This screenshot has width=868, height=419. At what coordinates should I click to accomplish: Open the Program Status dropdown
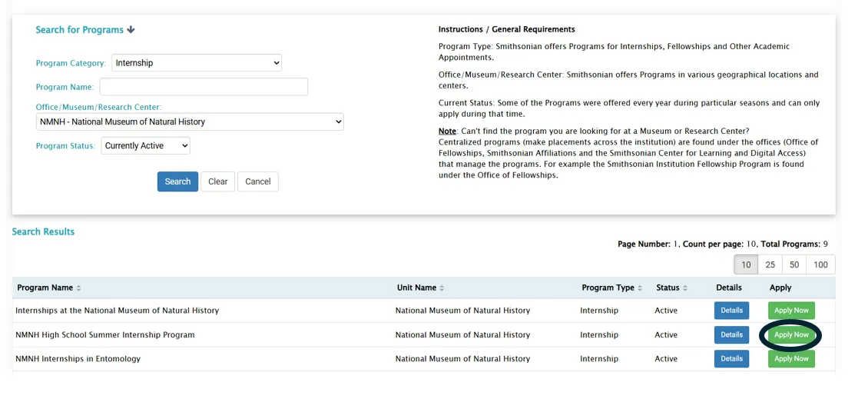(145, 145)
